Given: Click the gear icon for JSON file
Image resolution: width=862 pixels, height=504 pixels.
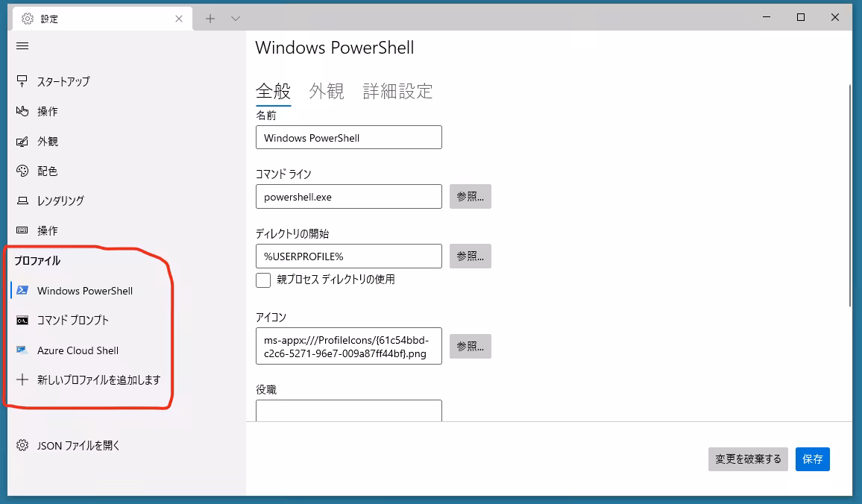Looking at the screenshot, I should coord(22,445).
